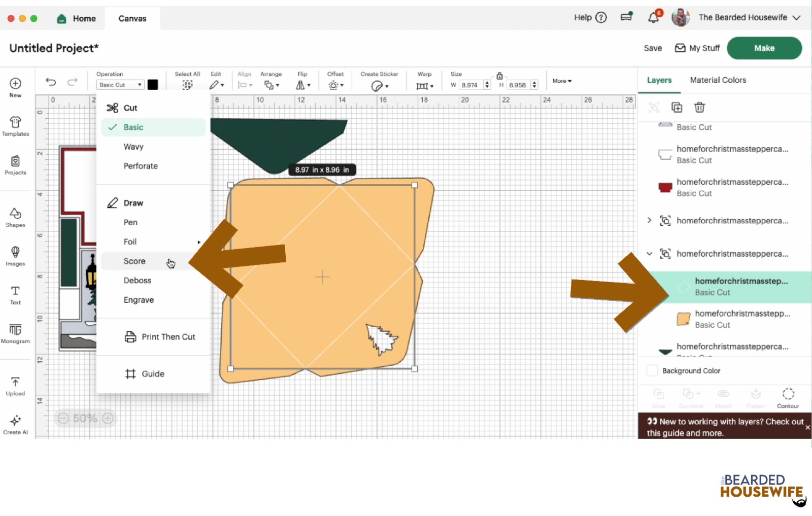This screenshot has height=516, width=812.
Task: Open the black operation color swatch
Action: click(x=153, y=85)
